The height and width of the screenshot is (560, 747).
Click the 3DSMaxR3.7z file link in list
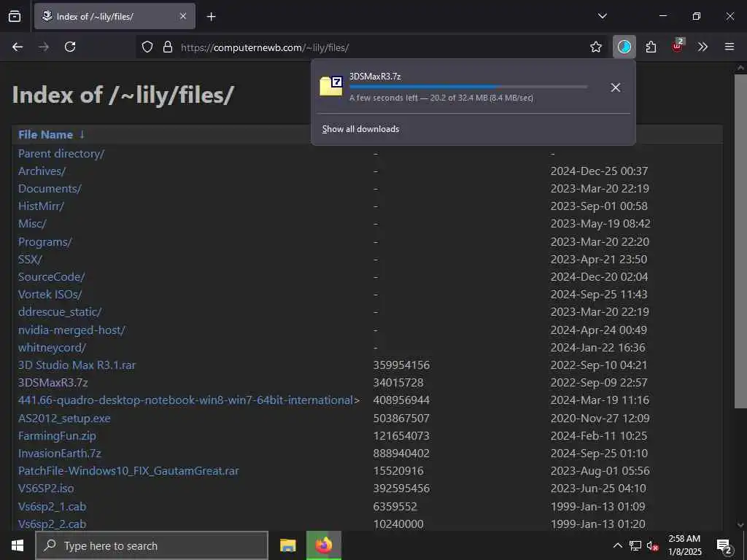pos(53,383)
